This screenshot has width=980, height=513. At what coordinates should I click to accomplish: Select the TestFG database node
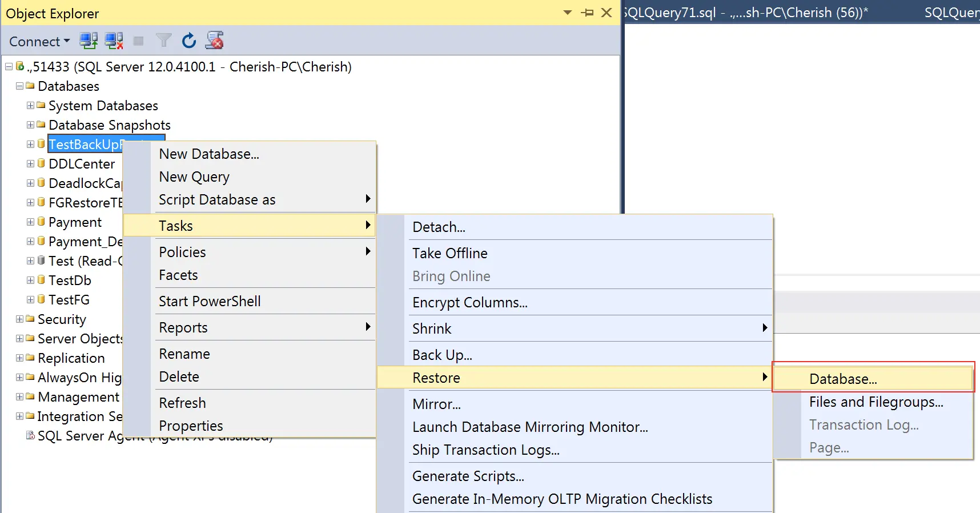coord(69,300)
